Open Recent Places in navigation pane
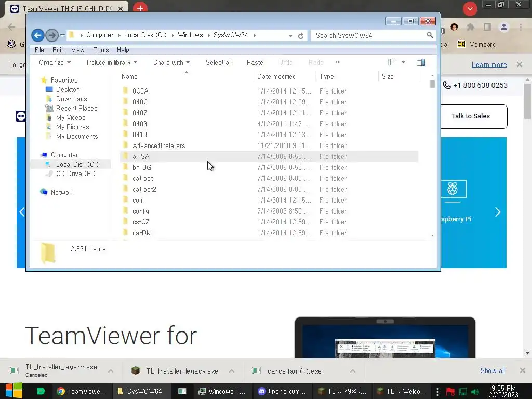 (x=76, y=108)
